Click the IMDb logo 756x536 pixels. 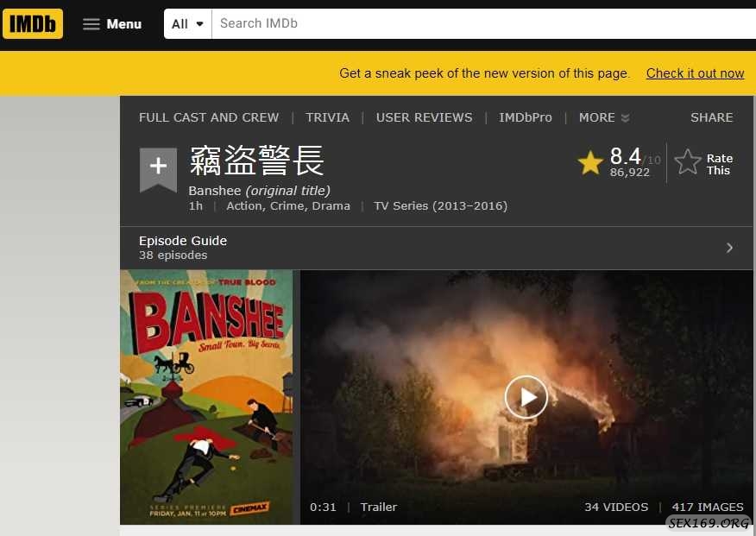click(34, 23)
